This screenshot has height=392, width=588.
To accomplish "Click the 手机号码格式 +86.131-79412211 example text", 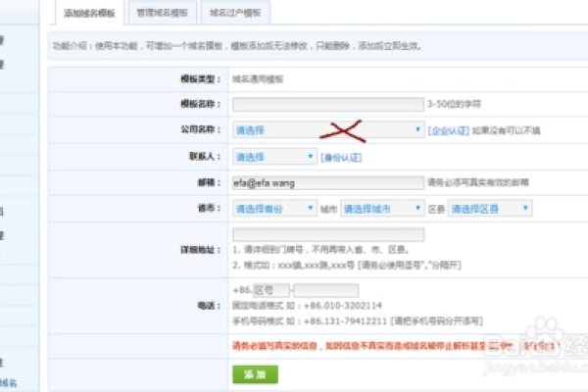I will (x=358, y=321).
